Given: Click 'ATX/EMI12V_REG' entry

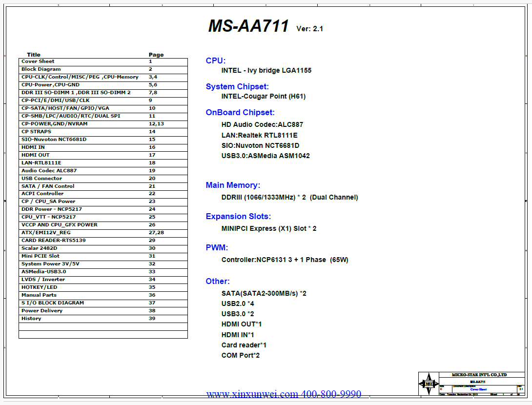Looking at the screenshot, I should 103,233.
